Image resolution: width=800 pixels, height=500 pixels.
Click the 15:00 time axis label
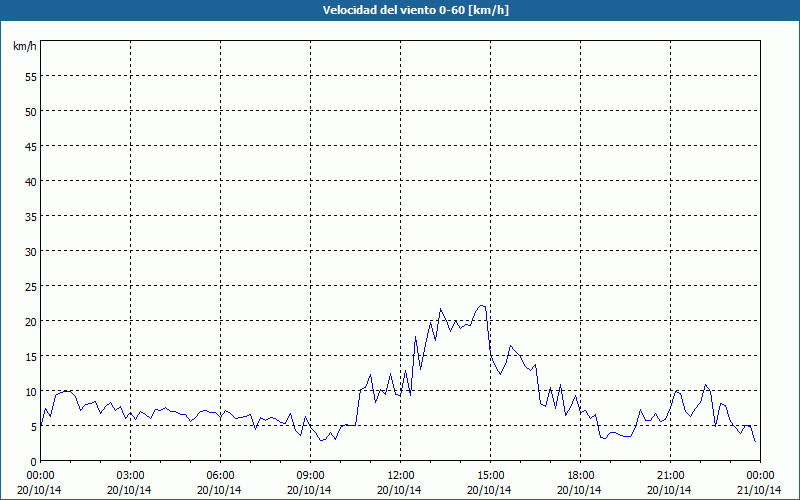(491, 476)
